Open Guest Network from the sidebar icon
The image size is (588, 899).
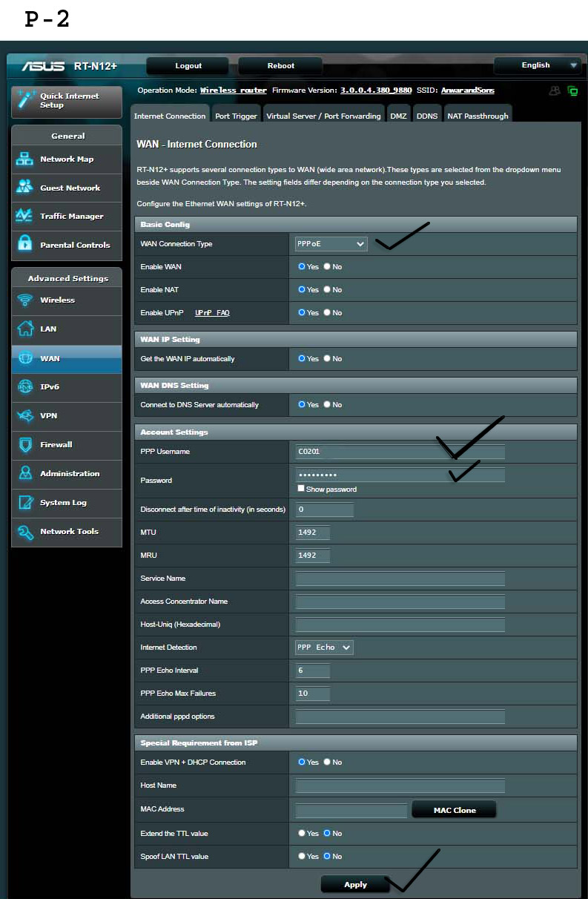coord(25,188)
